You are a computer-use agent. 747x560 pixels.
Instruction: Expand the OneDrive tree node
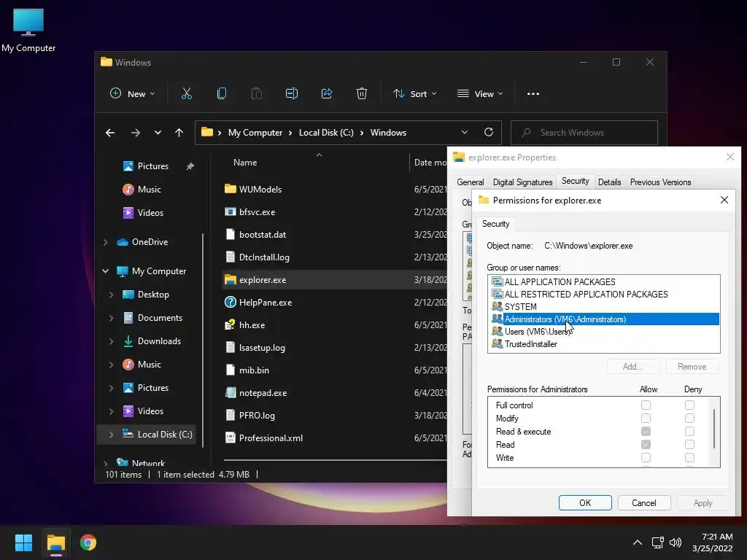pyautogui.click(x=105, y=242)
